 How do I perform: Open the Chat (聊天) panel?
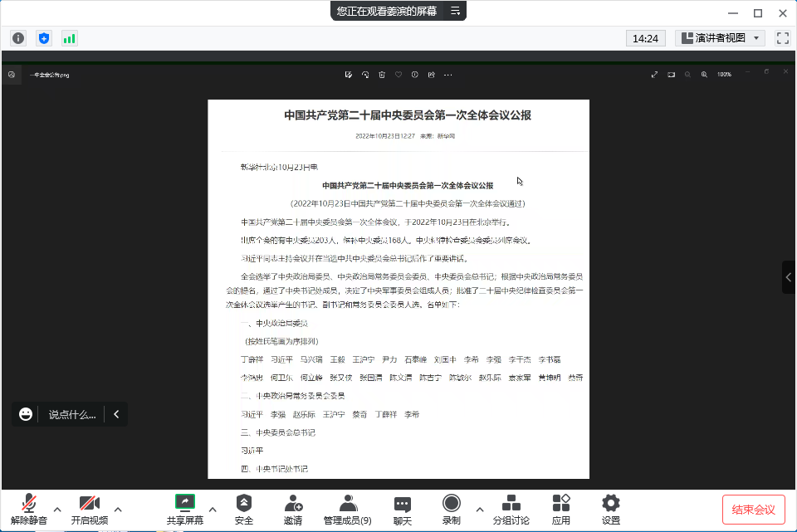tap(403, 509)
